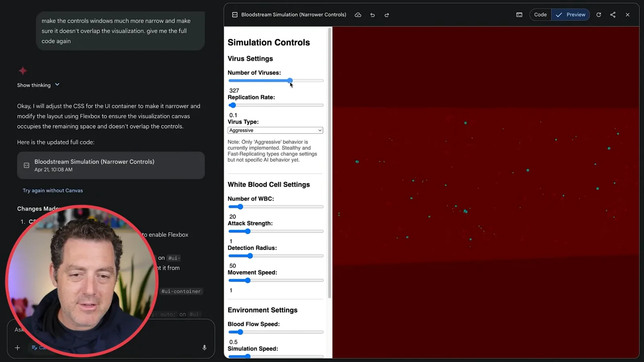Click the Movement Speed slider
The image size is (644, 362).
click(276, 280)
